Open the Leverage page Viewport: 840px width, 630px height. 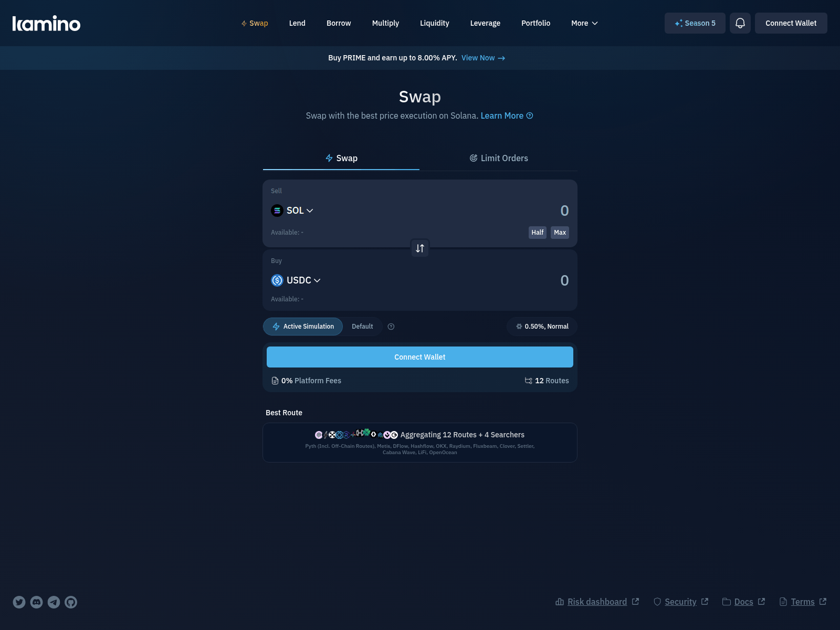pos(485,23)
